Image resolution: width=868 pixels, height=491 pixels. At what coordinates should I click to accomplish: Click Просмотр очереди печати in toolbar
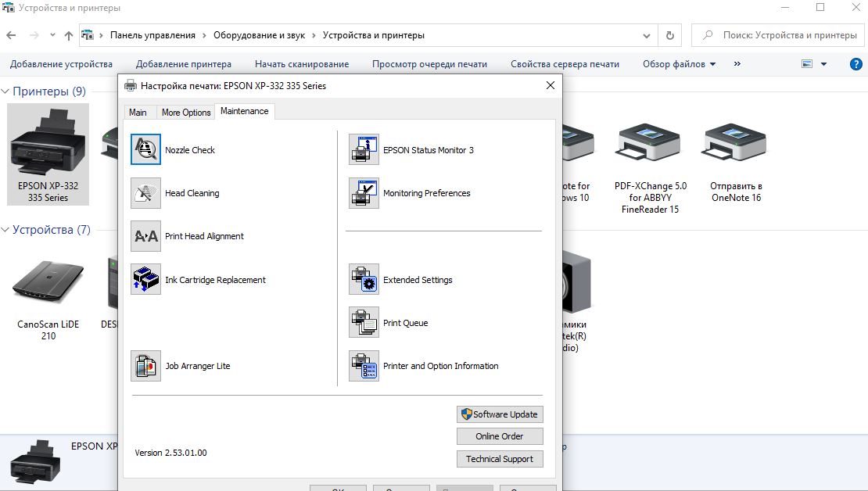tap(429, 64)
